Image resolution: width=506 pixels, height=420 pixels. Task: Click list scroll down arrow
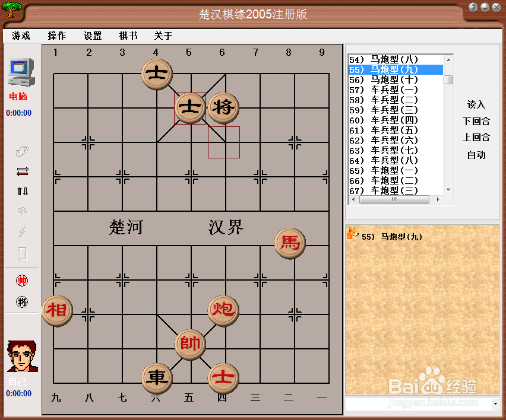pyautogui.click(x=448, y=190)
